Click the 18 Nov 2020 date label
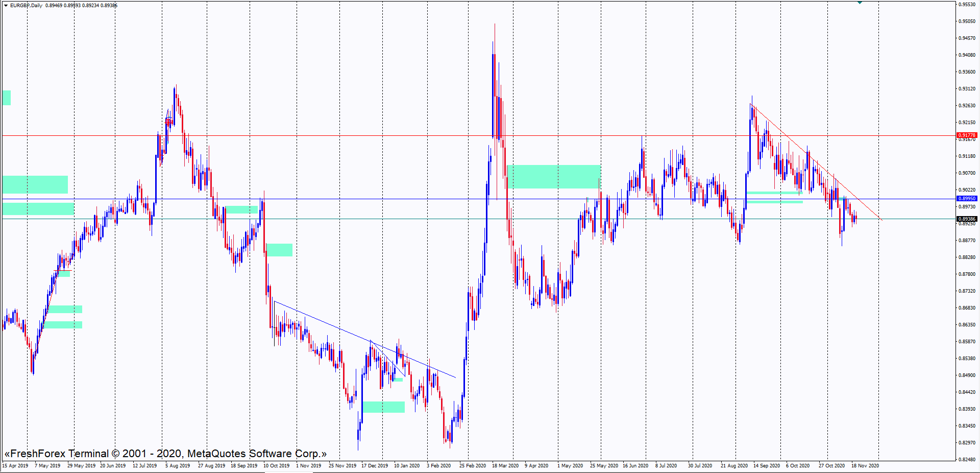Viewport: 980px width, 473px height. point(865,466)
